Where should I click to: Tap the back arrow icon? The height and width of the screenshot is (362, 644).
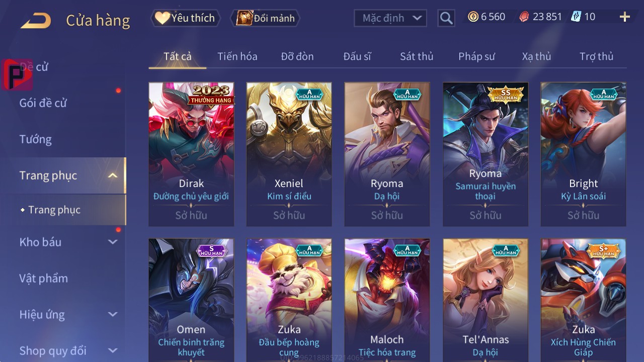36,21
